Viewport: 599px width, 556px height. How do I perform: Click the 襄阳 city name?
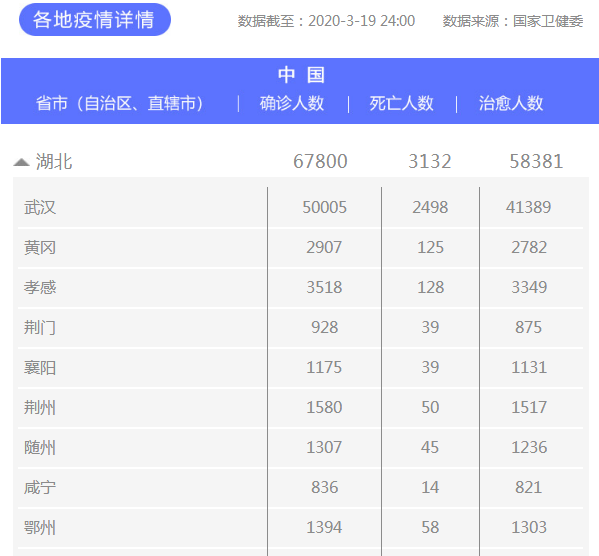tap(40, 368)
